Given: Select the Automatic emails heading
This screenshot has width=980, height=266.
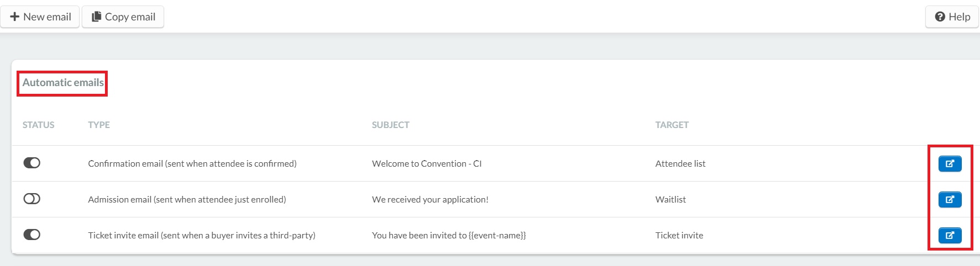Looking at the screenshot, I should (63, 83).
